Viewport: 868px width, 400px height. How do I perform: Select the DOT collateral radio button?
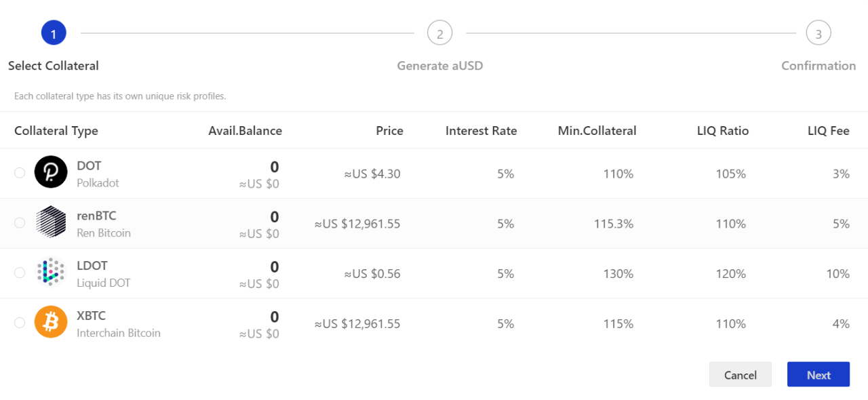click(20, 172)
